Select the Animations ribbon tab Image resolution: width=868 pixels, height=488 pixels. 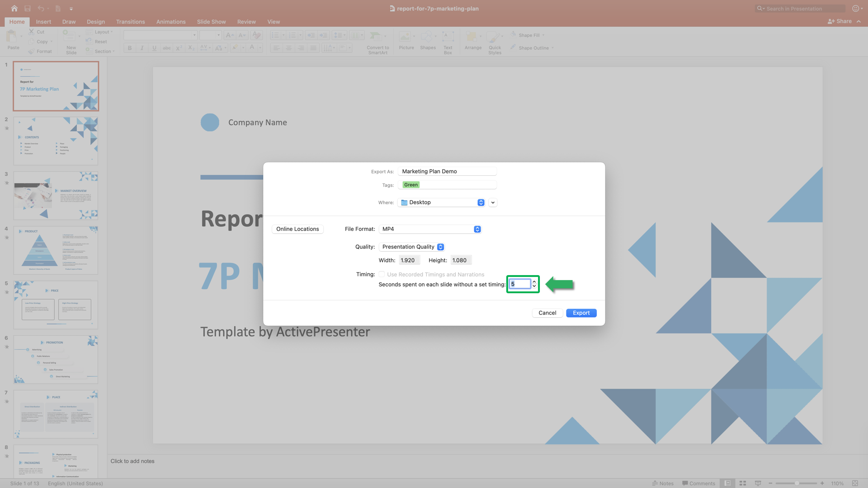click(x=171, y=21)
